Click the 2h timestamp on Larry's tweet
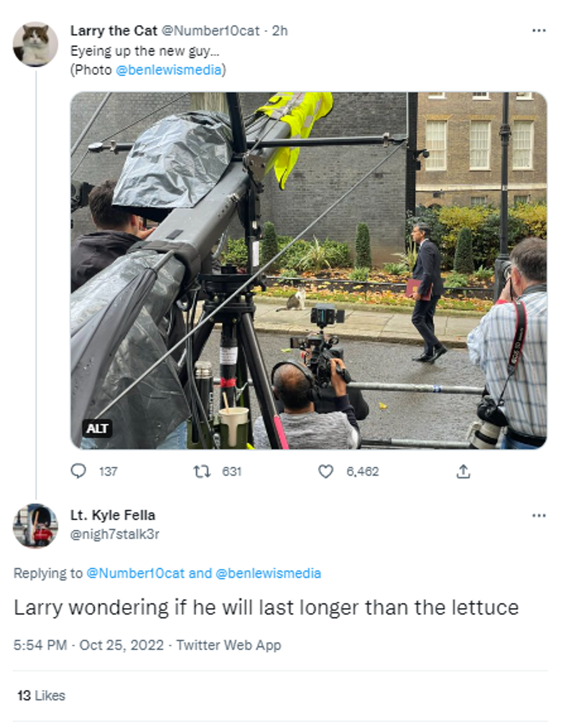The height and width of the screenshot is (728, 563). coord(280,31)
